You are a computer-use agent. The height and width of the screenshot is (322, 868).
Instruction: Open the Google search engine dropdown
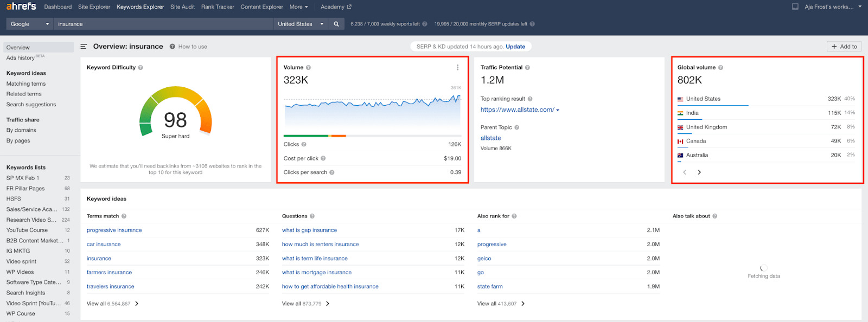point(30,24)
